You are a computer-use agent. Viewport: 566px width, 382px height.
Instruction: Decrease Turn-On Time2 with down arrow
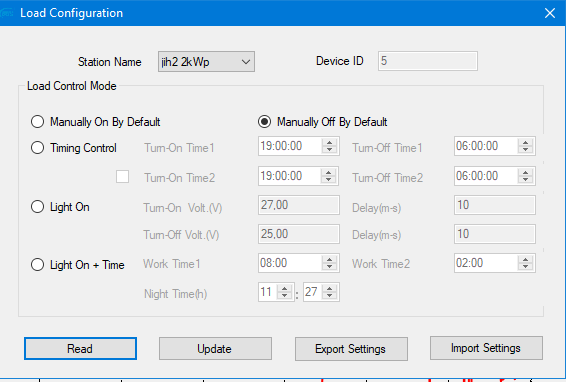(x=328, y=180)
